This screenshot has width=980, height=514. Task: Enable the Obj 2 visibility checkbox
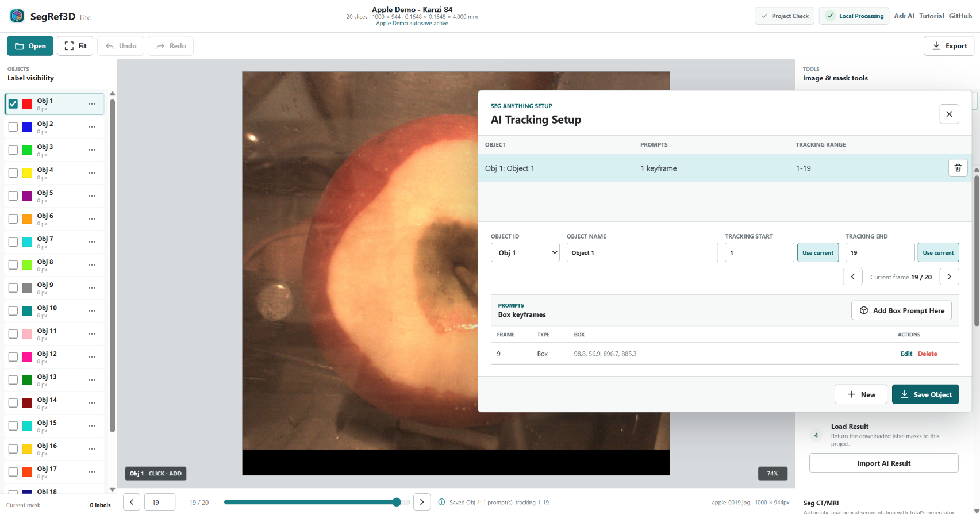[x=13, y=127]
